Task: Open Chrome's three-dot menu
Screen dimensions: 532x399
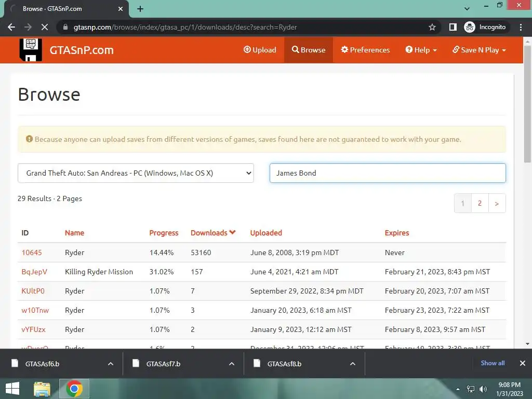Action: coord(521,27)
